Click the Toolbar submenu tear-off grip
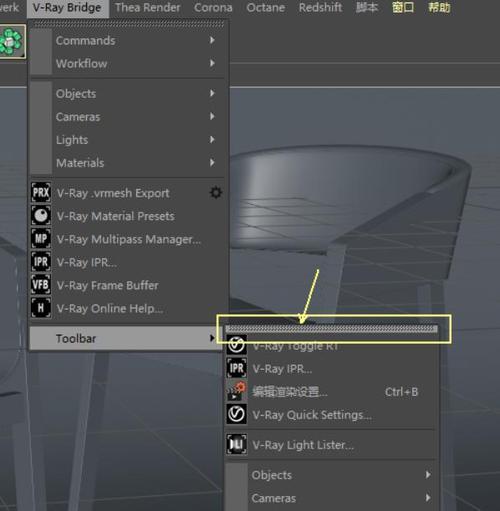Viewport: 500px width, 511px height. (x=331, y=329)
